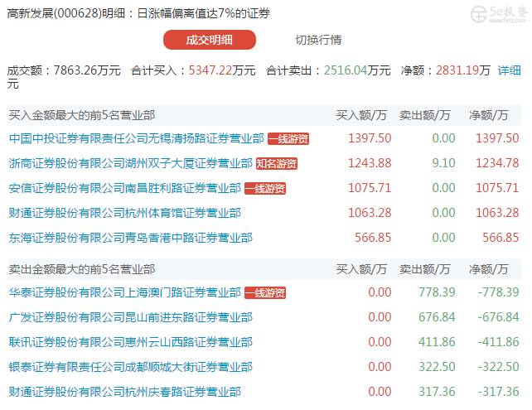
Task: Click net amount 2831.19万
Action: (x=463, y=70)
